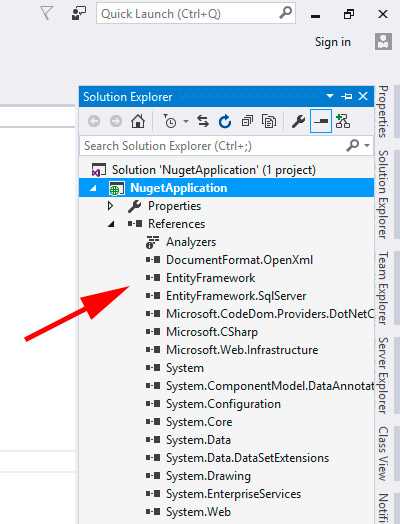The image size is (400, 524).
Task: Select System.EnterpriseServices reference
Action: pyautogui.click(x=233, y=495)
